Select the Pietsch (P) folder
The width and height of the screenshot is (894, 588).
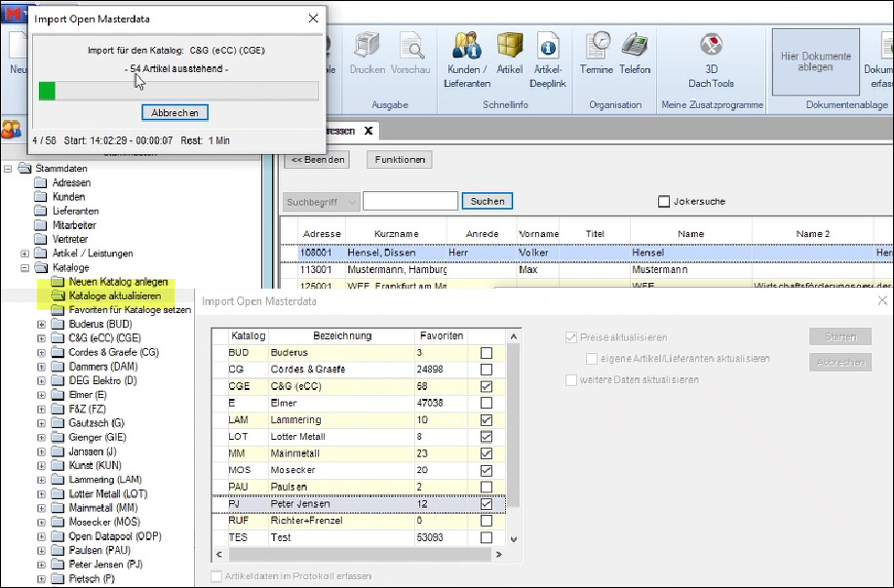click(x=83, y=578)
